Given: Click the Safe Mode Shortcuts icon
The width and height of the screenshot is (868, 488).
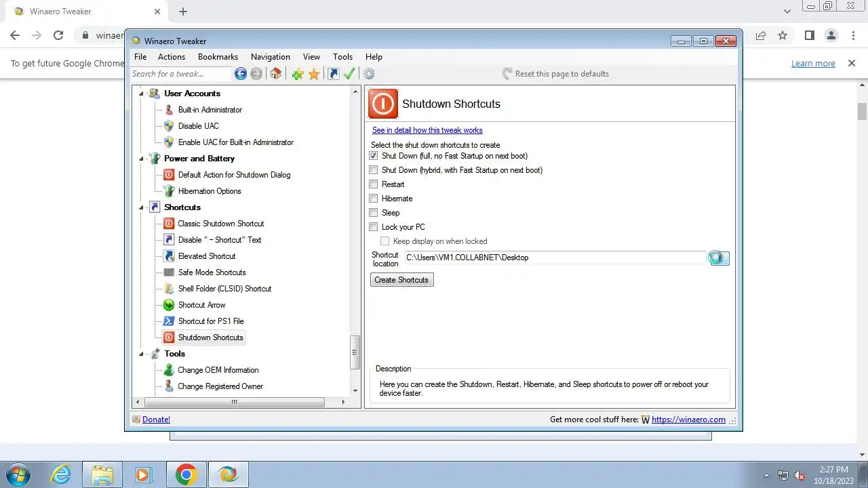Looking at the screenshot, I should point(169,272).
